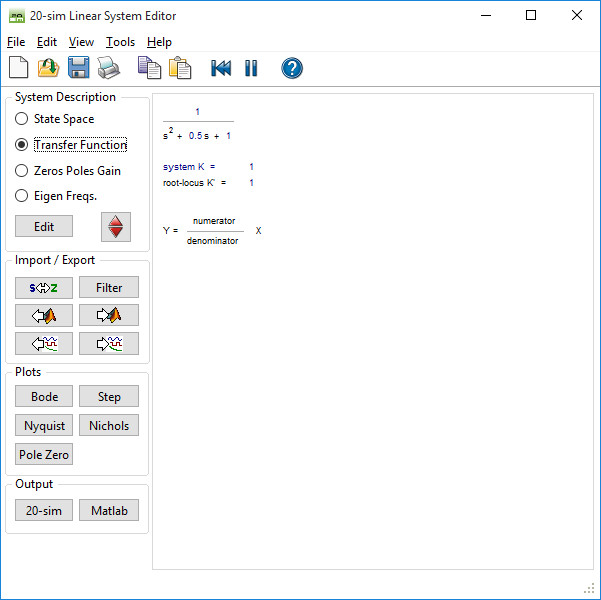Select the Eigen Freqs. radio button
Screen dimensions: 601x600
pos(22,196)
